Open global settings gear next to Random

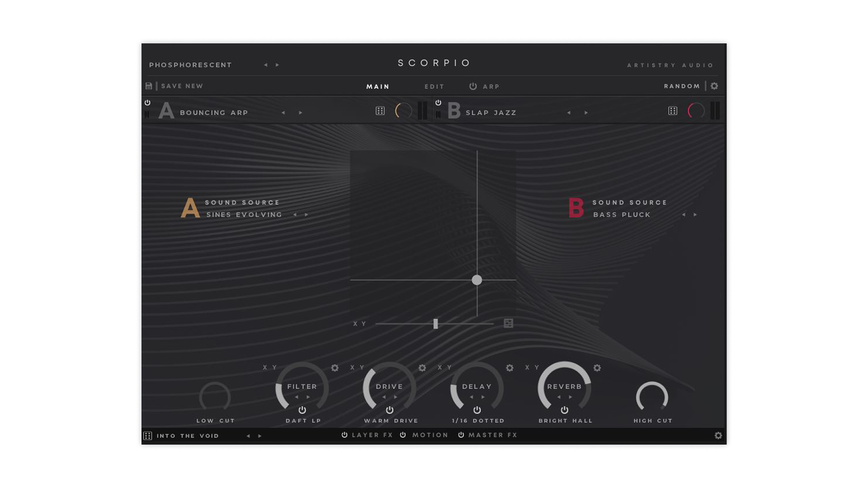pos(714,86)
